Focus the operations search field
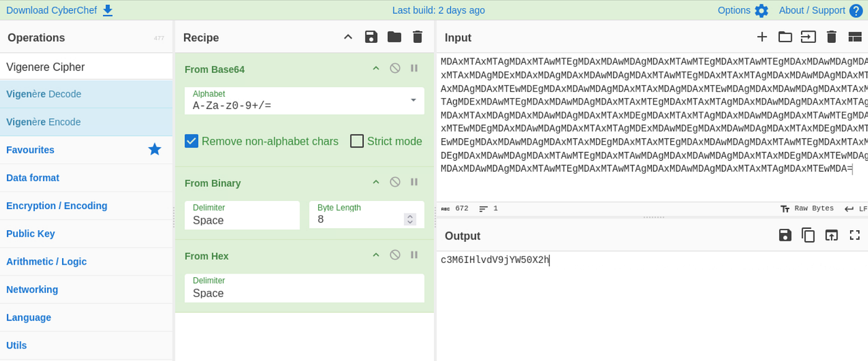The height and width of the screenshot is (361, 868). tap(86, 66)
